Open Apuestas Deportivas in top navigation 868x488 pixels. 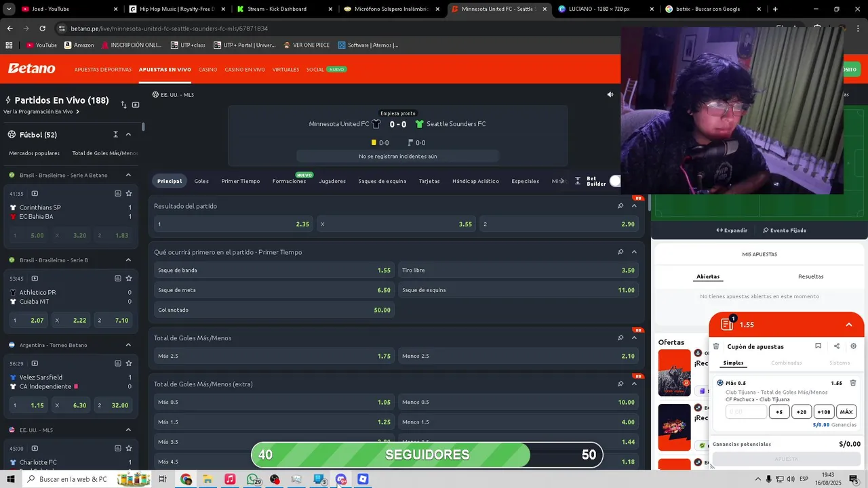(x=103, y=70)
